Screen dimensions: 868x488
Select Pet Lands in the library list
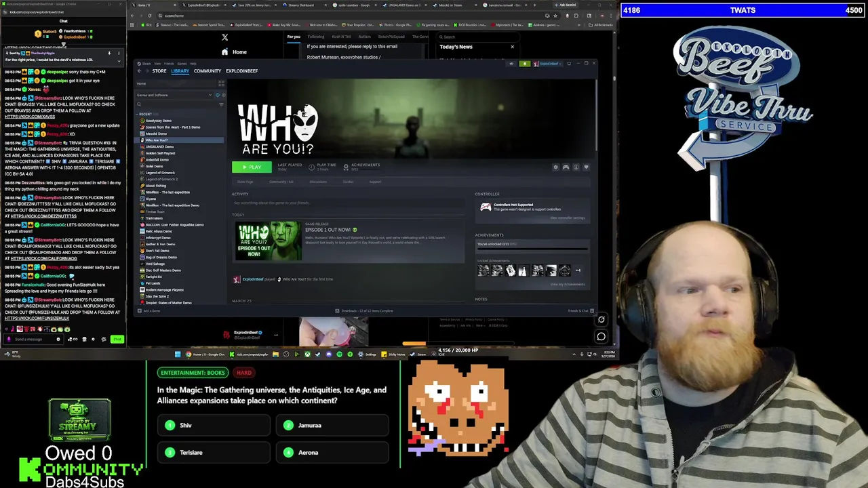click(153, 283)
